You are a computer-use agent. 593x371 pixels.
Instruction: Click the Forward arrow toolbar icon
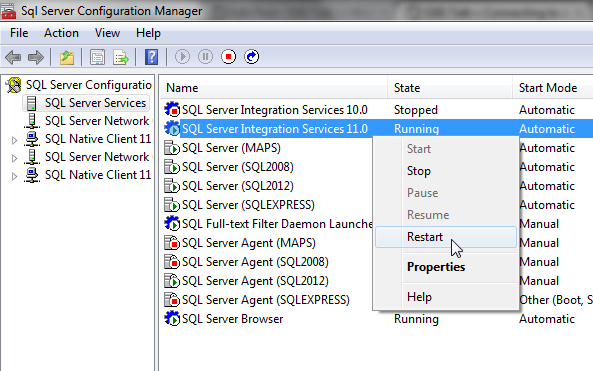(36, 57)
